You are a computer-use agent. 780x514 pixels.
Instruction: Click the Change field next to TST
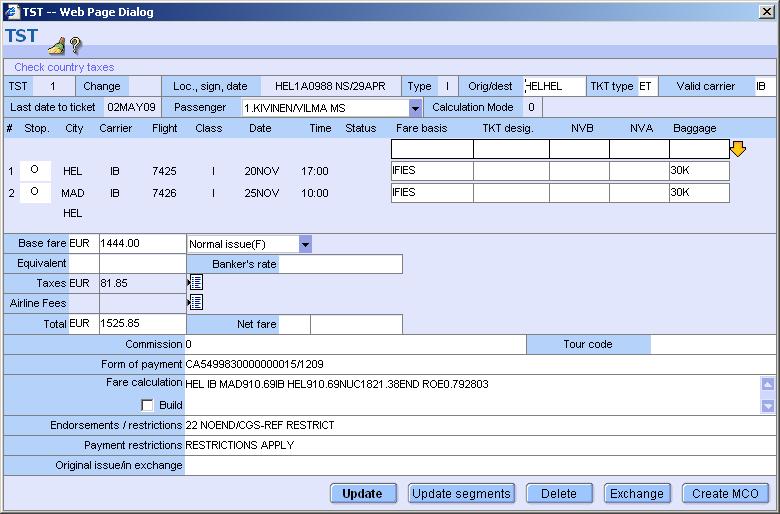(x=144, y=86)
